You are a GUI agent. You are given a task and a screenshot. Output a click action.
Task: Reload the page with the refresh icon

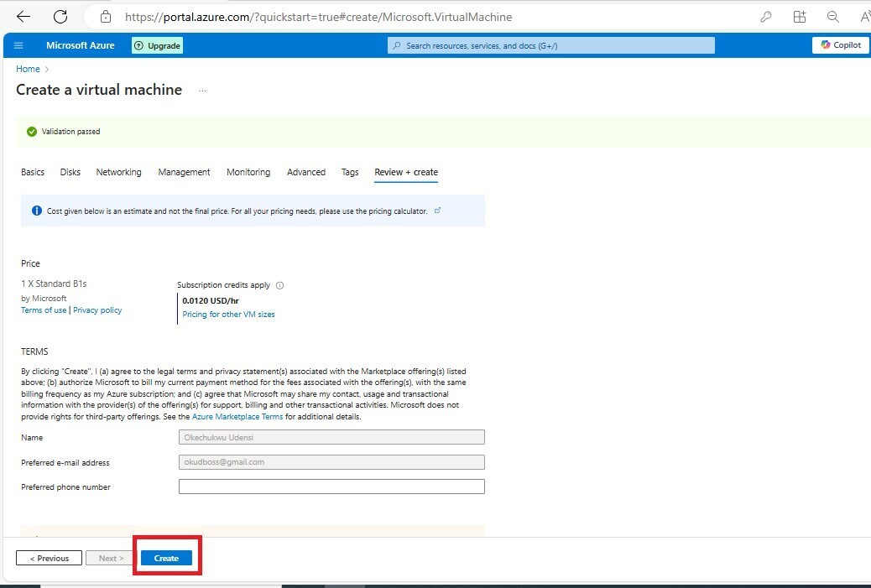(x=60, y=17)
